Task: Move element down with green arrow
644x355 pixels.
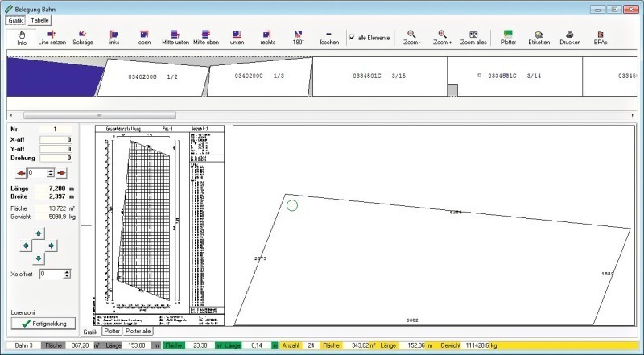Action: (x=39, y=258)
